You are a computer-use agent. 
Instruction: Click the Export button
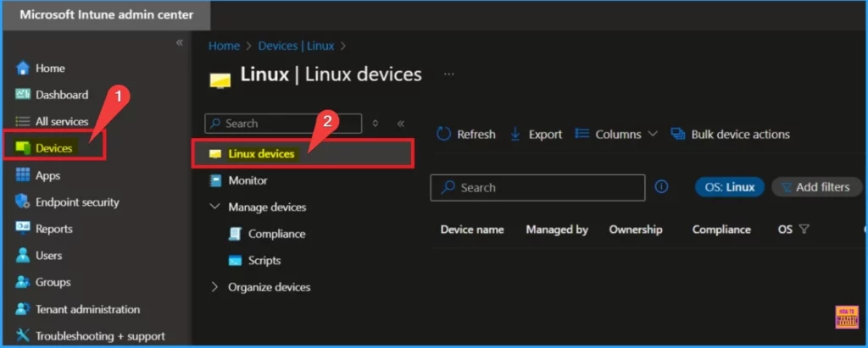click(x=536, y=134)
